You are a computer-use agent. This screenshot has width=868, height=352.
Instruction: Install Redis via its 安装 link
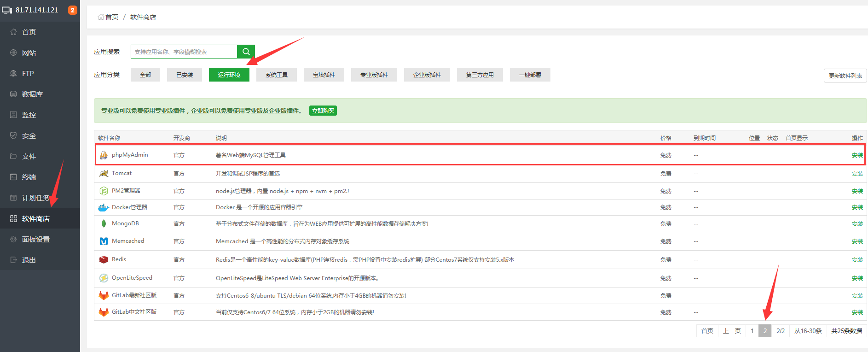857,260
